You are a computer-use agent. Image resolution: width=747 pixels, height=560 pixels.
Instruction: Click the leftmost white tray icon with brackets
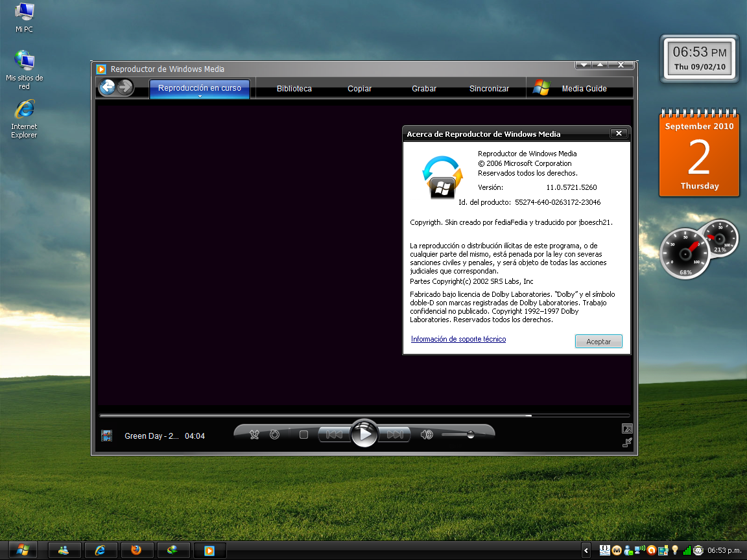[604, 550]
